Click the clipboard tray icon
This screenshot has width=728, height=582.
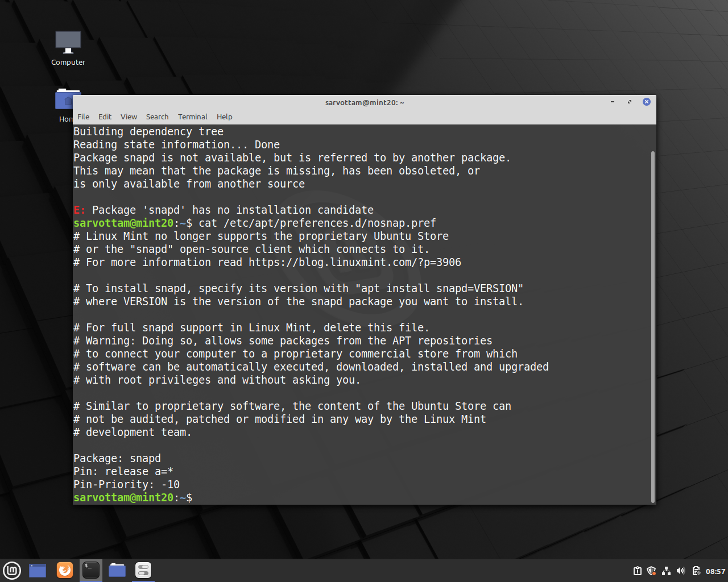tap(637, 571)
